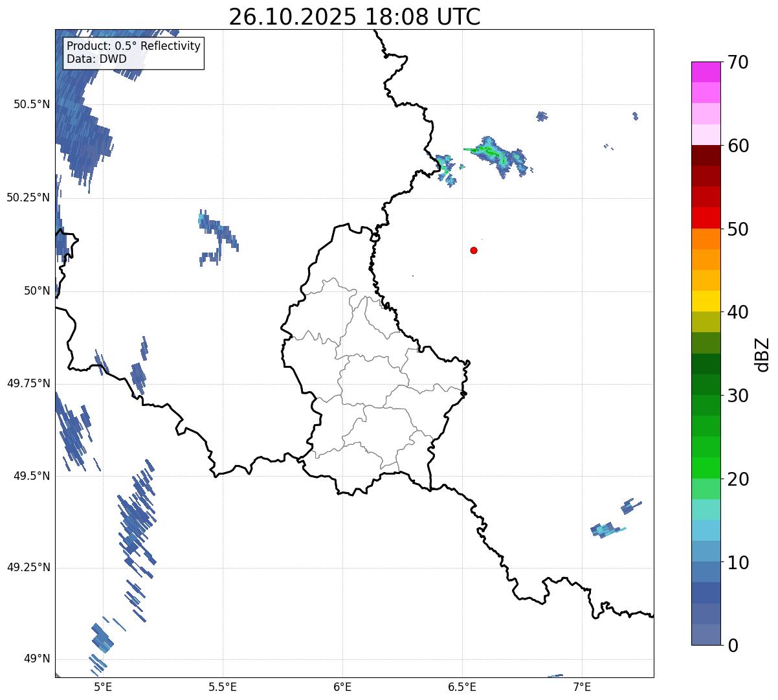Click the 0 tick on colorbar

pos(733,646)
